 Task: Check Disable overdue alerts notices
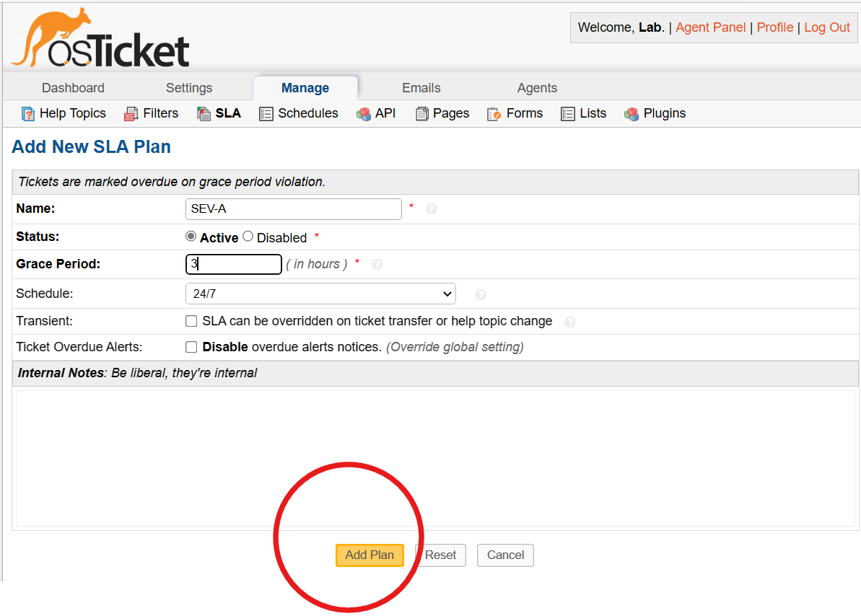click(x=191, y=347)
